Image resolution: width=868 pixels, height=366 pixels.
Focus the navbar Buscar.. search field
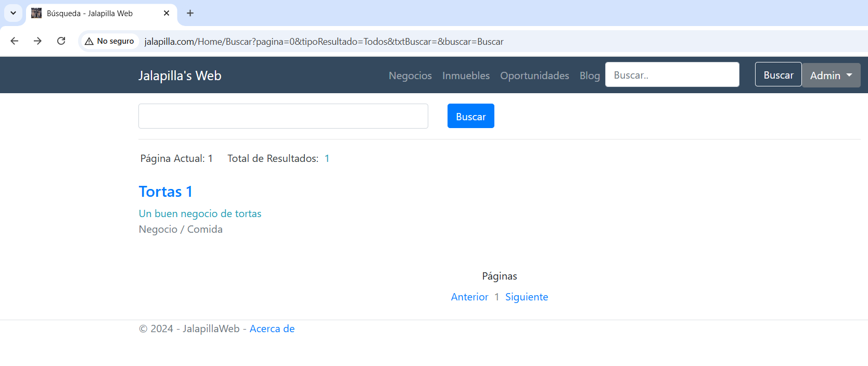pos(672,75)
